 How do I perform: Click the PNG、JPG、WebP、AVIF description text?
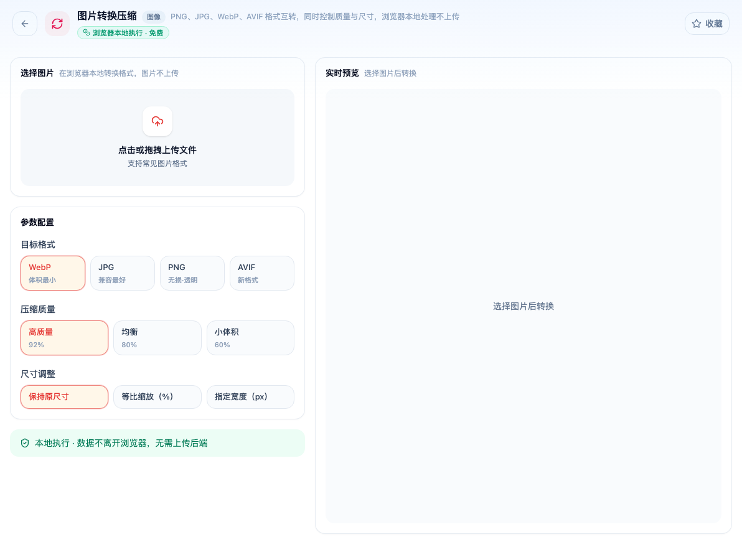(315, 17)
